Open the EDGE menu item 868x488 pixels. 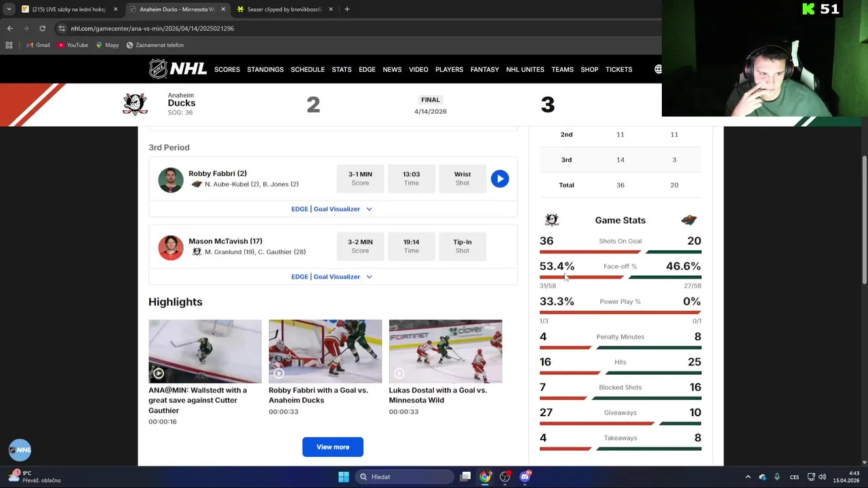point(367,69)
